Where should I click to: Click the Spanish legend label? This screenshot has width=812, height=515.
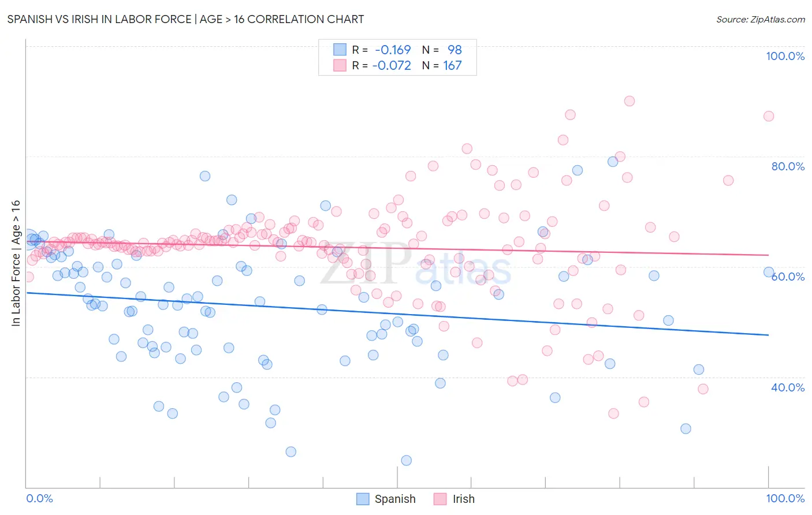click(395, 499)
